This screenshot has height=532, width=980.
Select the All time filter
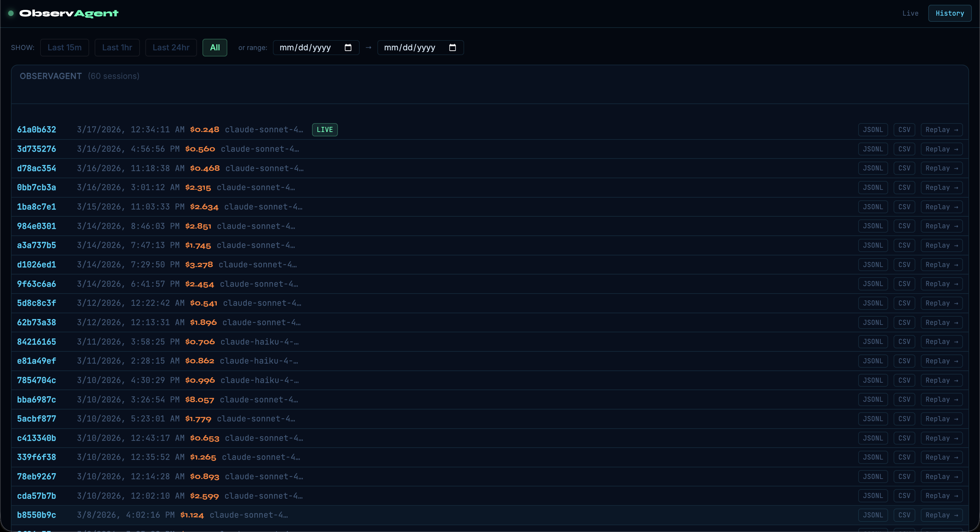(x=215, y=48)
